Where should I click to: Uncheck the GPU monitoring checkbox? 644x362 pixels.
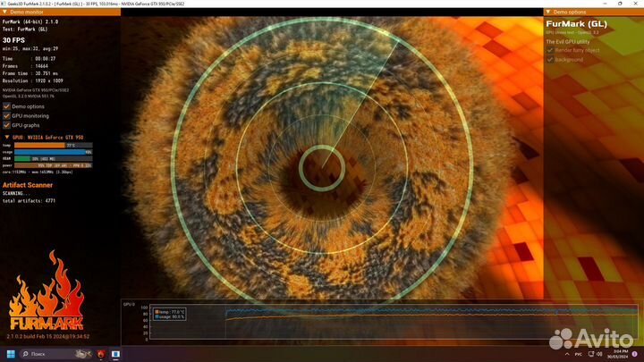click(6, 115)
